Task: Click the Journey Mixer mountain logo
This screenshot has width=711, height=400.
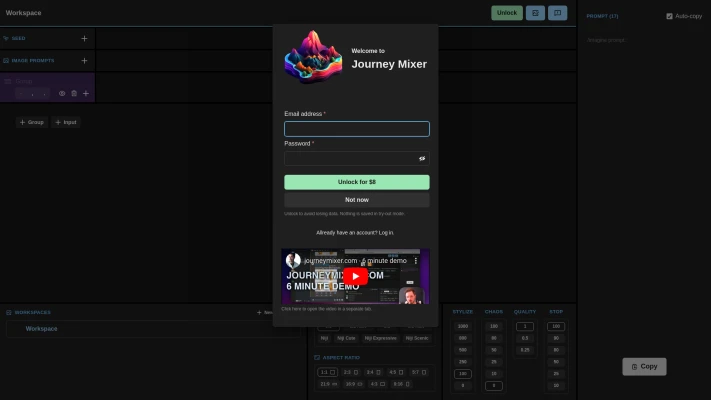Action: (313, 57)
